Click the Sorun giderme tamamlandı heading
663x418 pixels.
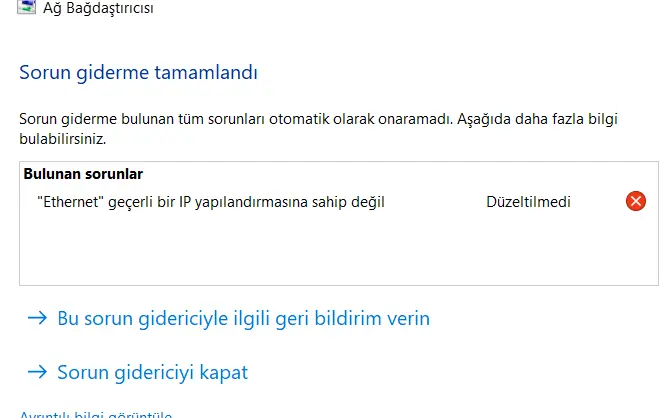coord(138,72)
